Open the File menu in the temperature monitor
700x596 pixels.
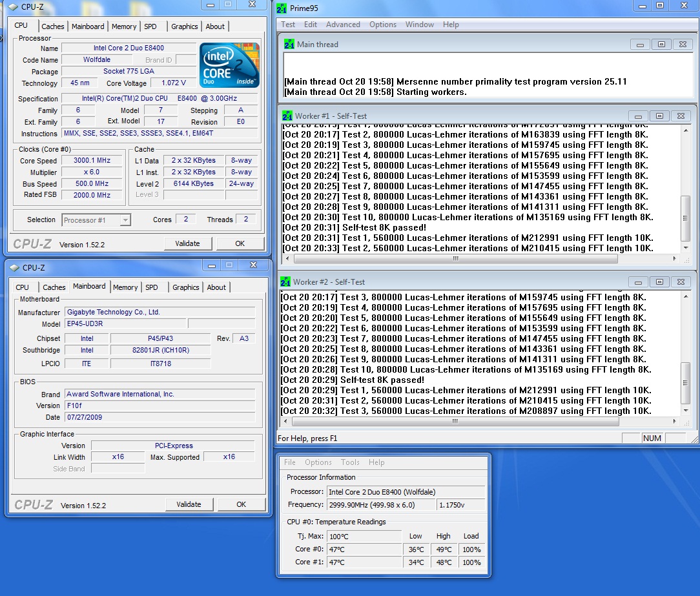tap(290, 462)
